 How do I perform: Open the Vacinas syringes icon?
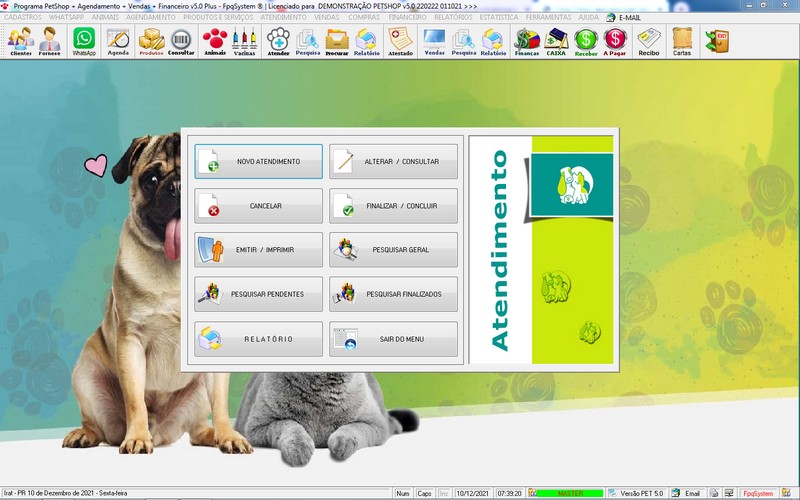[244, 42]
